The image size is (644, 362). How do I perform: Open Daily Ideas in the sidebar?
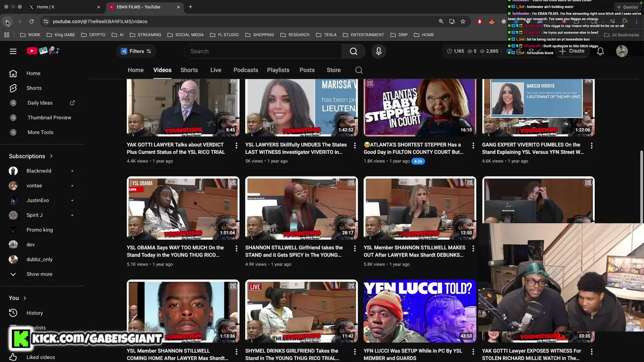point(42,103)
